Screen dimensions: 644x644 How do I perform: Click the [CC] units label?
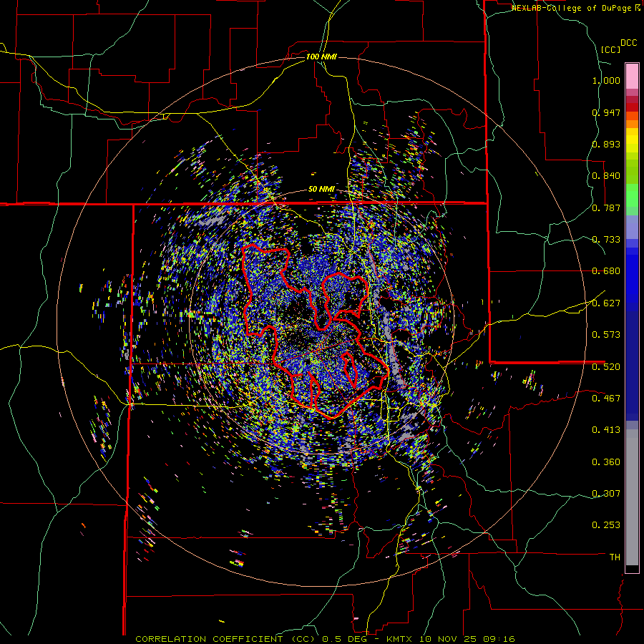pyautogui.click(x=610, y=49)
